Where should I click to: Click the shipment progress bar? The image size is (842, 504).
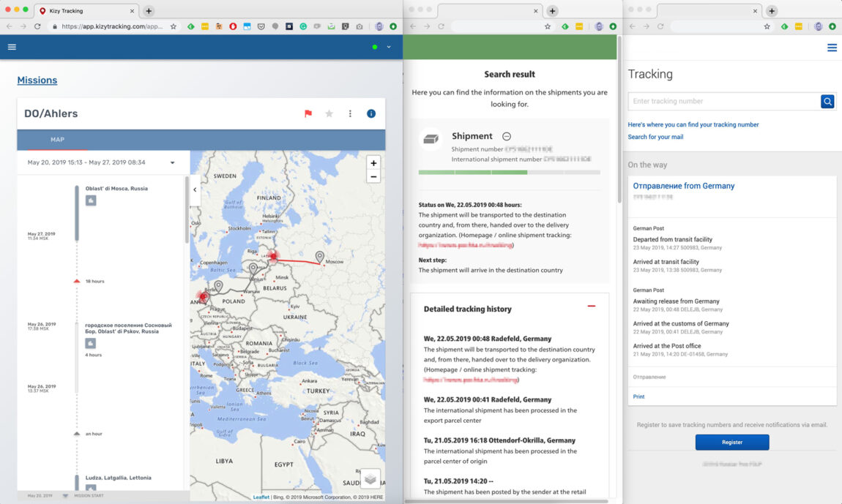coord(509,173)
